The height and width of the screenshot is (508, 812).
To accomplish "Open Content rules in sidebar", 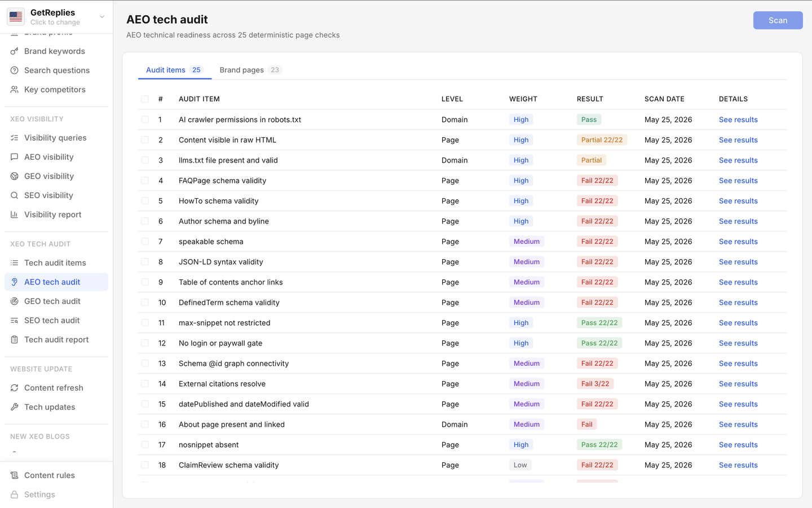I will point(56,475).
